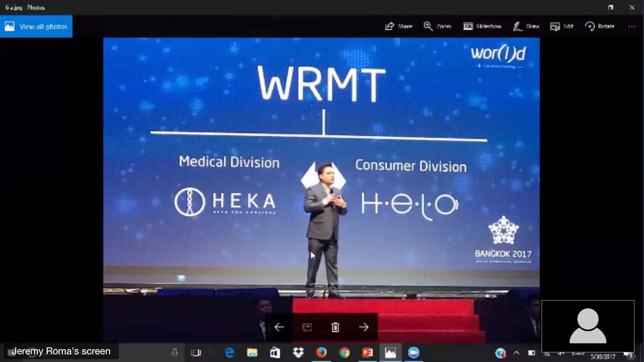Select the Draw pen tool
The height and width of the screenshot is (362, 644).
point(526,26)
